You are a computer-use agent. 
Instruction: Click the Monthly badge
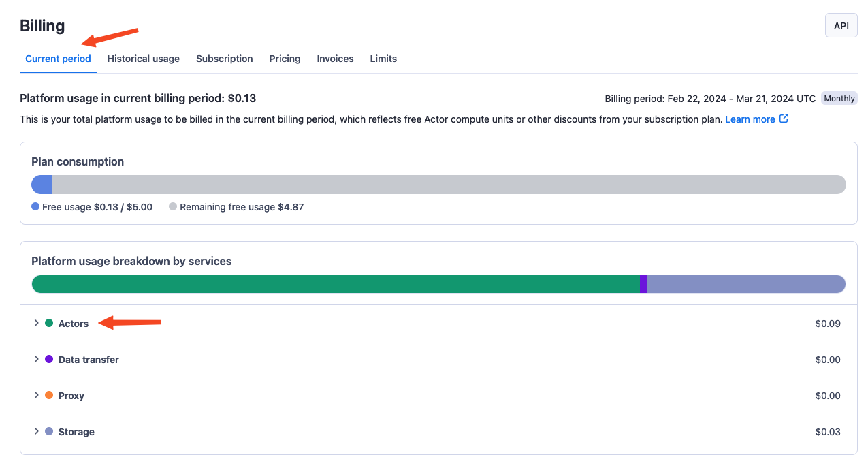[x=839, y=98]
